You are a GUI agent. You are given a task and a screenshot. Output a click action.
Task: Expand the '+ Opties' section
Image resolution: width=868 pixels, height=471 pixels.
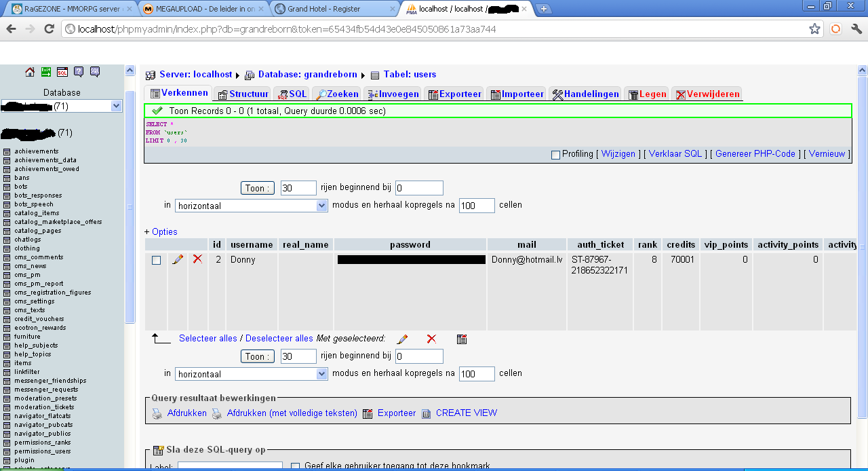click(161, 231)
